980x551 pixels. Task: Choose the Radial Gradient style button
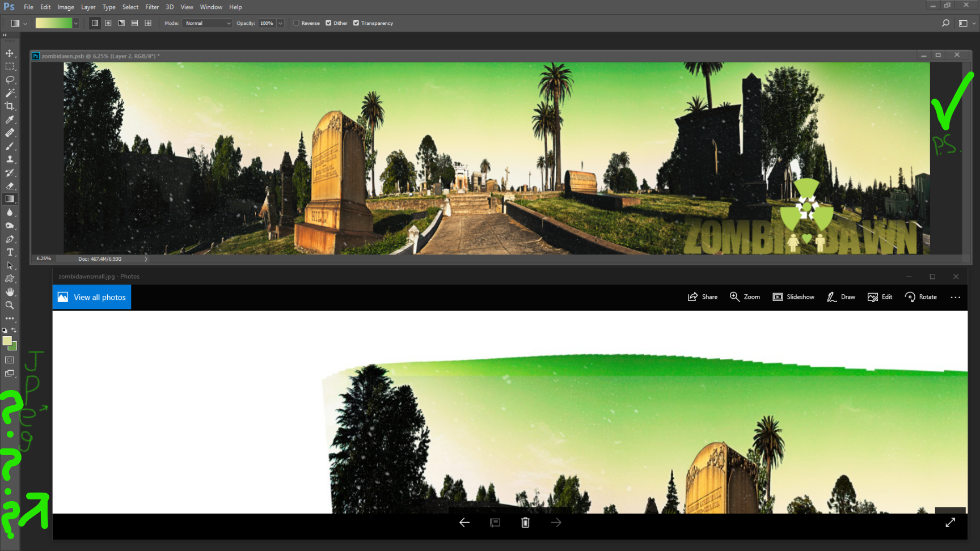108,23
